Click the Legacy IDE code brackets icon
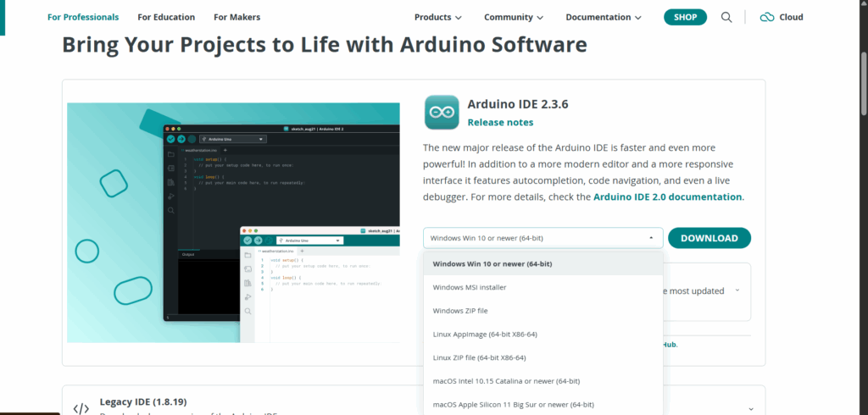The image size is (868, 415). pos(81,408)
